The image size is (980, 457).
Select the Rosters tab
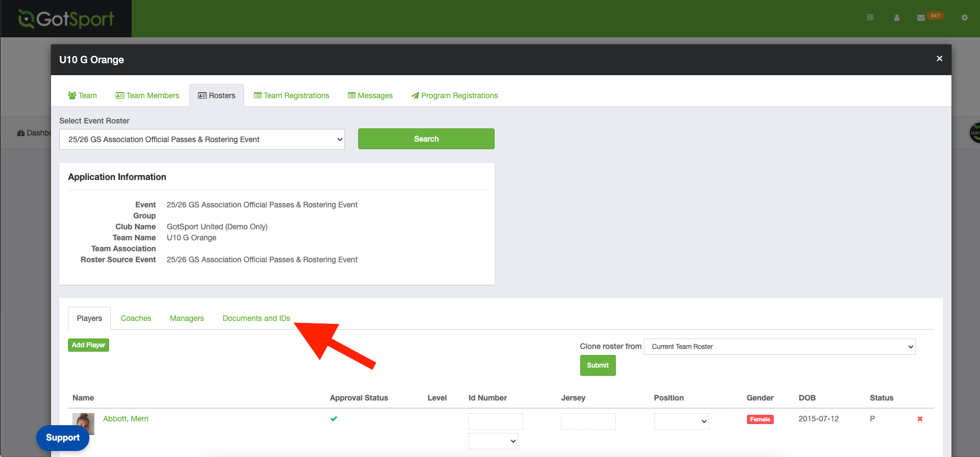coord(217,95)
